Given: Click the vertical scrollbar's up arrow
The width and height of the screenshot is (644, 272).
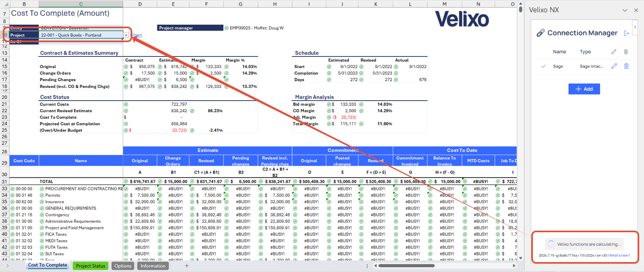Looking at the screenshot, I should (521, 4).
